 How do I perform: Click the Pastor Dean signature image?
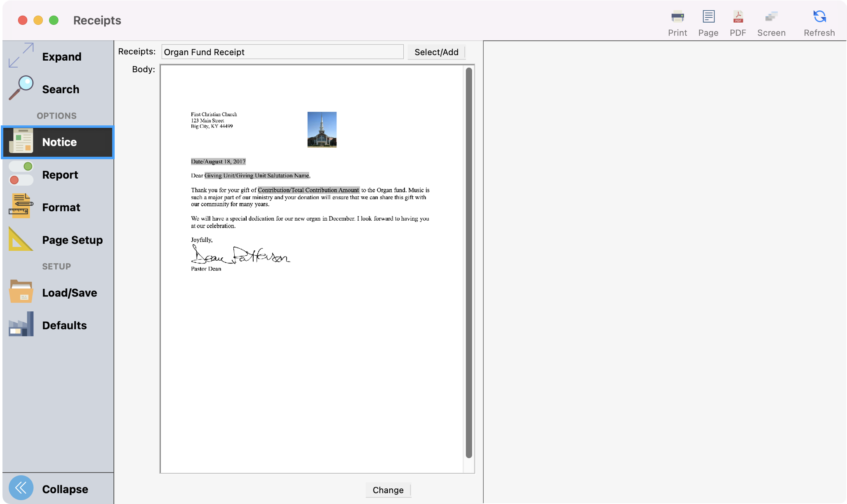[240, 255]
